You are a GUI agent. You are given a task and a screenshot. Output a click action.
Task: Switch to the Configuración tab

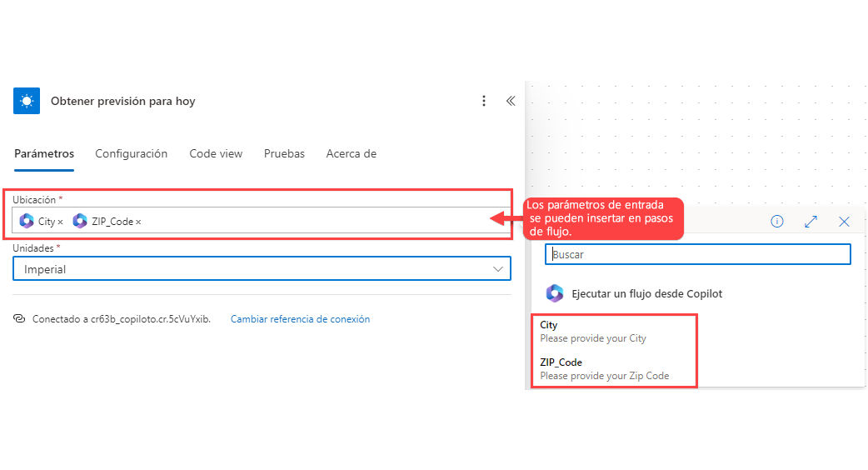(x=131, y=154)
